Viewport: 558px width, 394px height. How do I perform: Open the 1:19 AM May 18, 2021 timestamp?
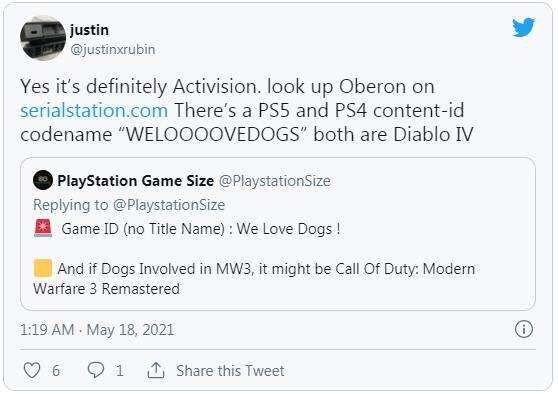click(x=97, y=330)
